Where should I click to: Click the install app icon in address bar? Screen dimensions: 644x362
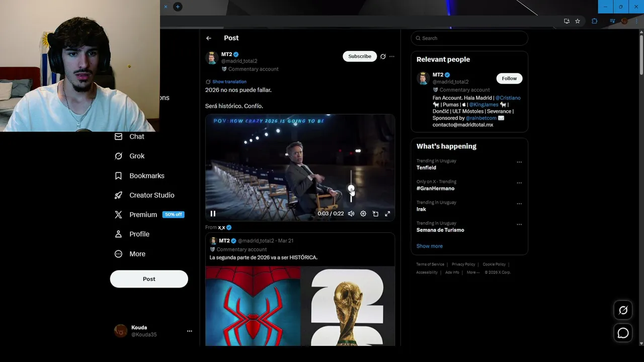pyautogui.click(x=567, y=21)
